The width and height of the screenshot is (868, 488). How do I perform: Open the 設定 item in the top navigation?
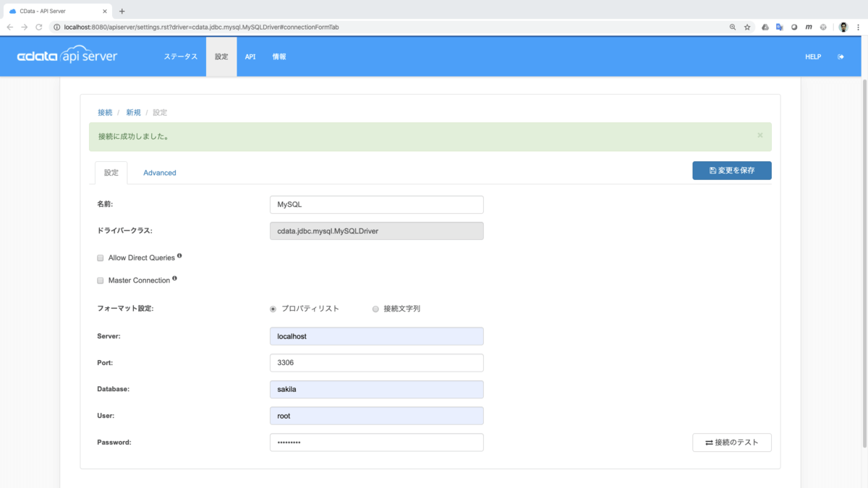pyautogui.click(x=221, y=57)
